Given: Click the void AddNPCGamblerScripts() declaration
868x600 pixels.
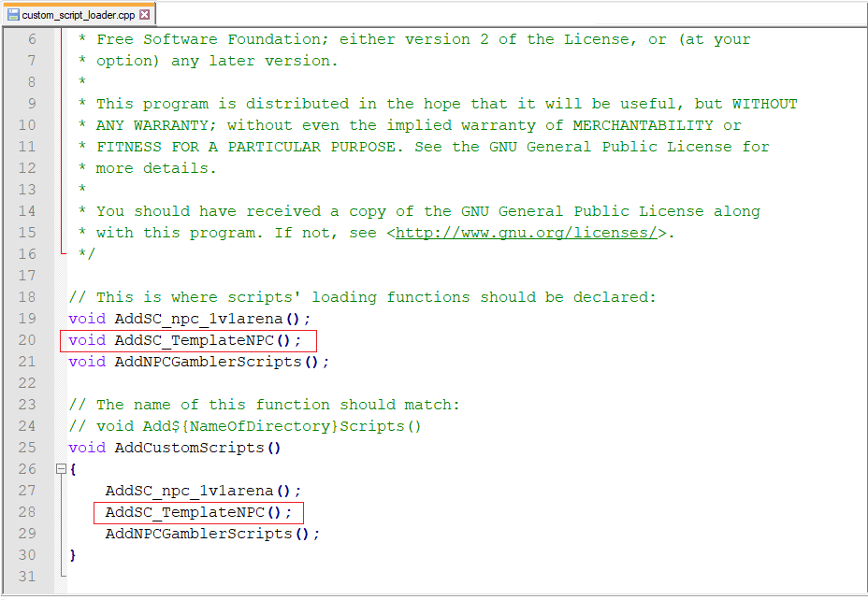Looking at the screenshot, I should pyautogui.click(x=198, y=362).
